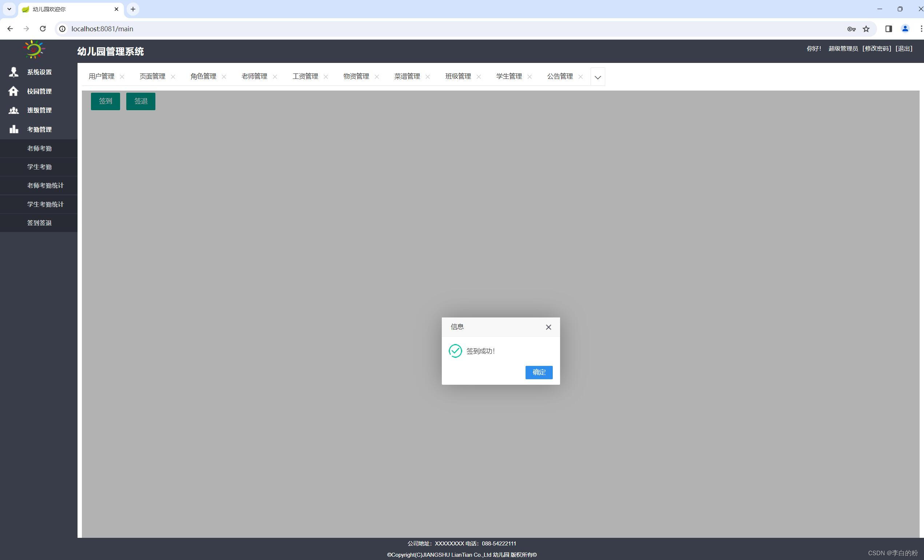Click the 考勤管理 bar chart icon

coord(14,129)
